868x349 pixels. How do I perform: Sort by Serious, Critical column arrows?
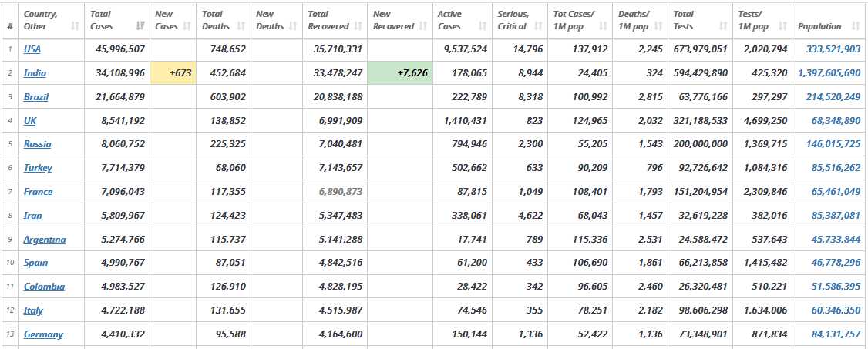point(538,26)
